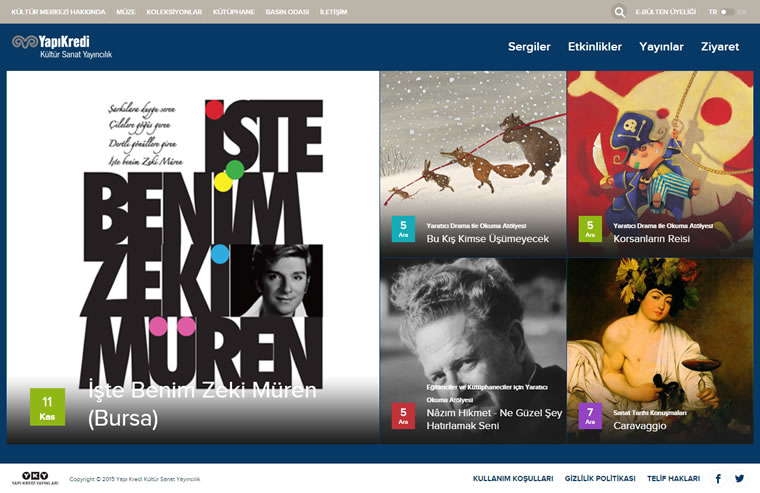The width and height of the screenshot is (760, 493).
Task: Open Bu Kış Kimse Üşümeyecek event tile
Action: click(x=473, y=164)
